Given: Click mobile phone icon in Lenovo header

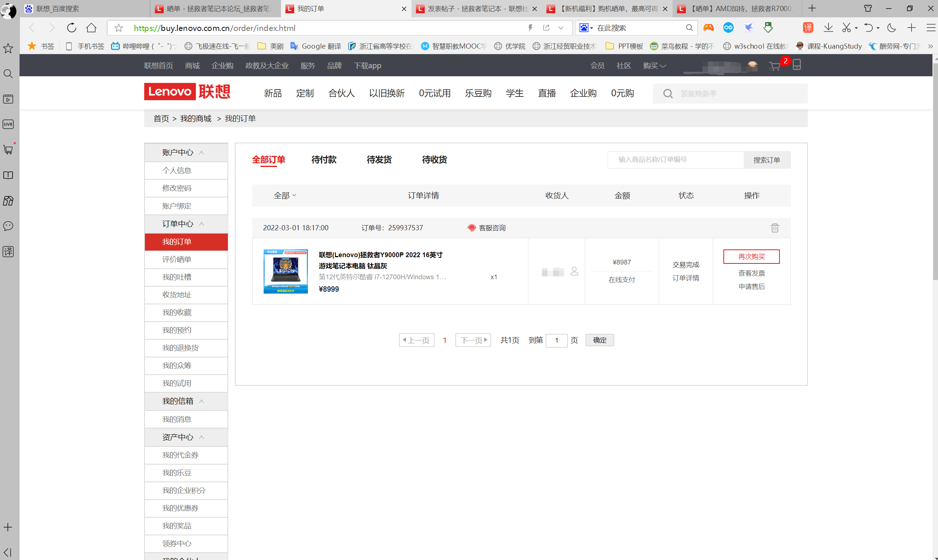Looking at the screenshot, I should click(x=797, y=64).
